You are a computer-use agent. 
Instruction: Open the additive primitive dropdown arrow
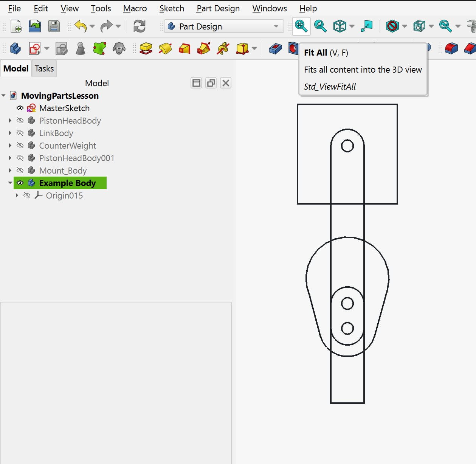254,48
